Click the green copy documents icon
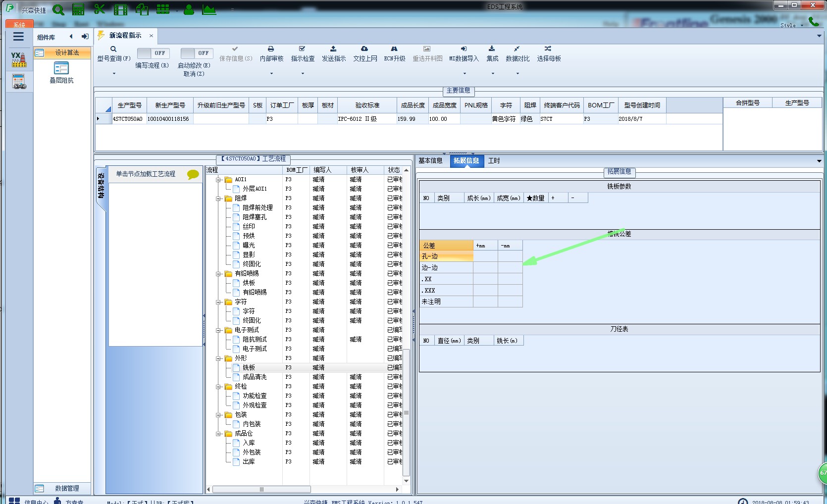Image resolution: width=827 pixels, height=504 pixels. pyautogui.click(x=142, y=9)
